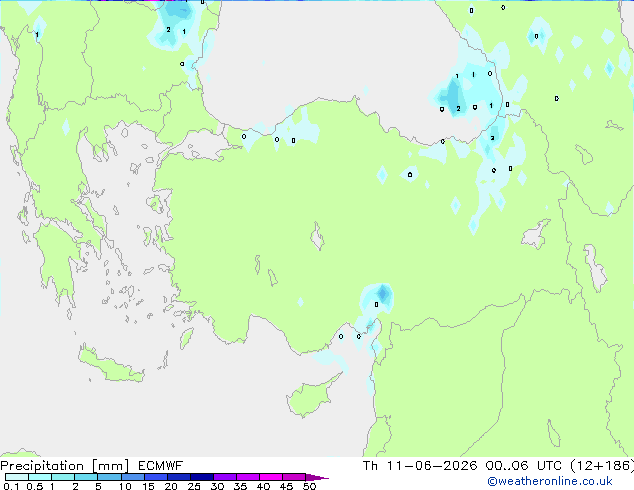
Task: Click the legend value '10'
Action: (125, 486)
